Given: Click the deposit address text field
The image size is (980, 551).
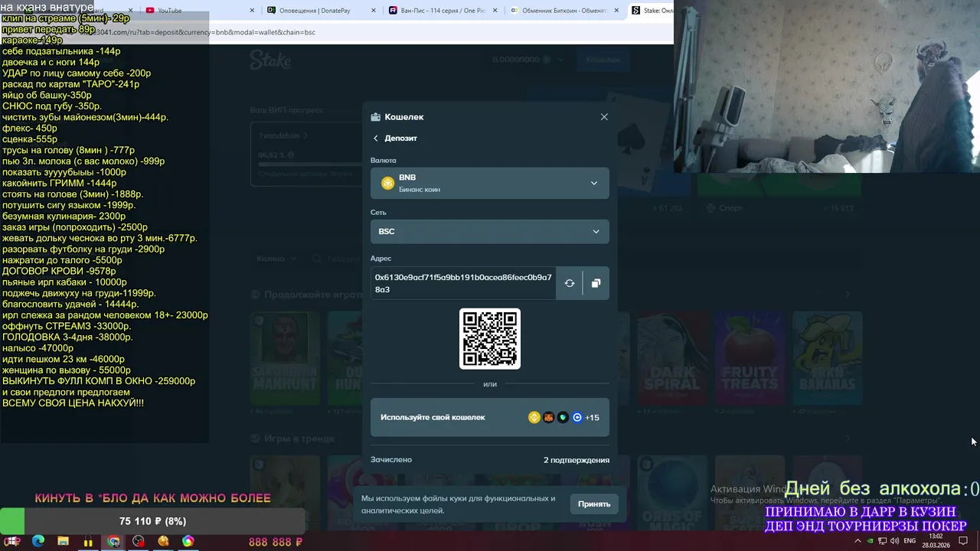Looking at the screenshot, I should tap(463, 283).
